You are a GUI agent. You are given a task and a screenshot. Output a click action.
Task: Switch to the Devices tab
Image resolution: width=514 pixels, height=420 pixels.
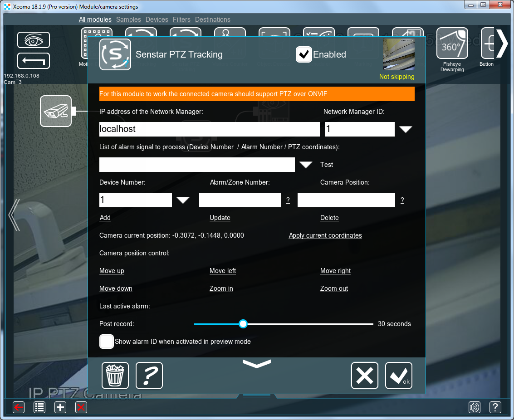(157, 20)
